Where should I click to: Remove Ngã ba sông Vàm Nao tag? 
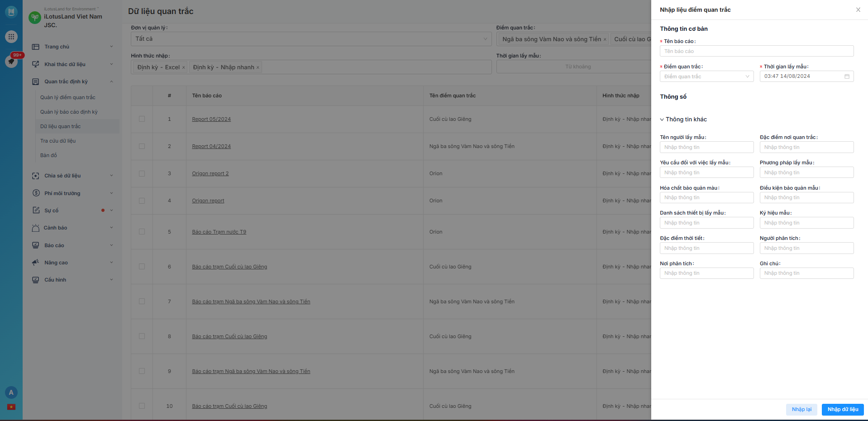click(605, 39)
